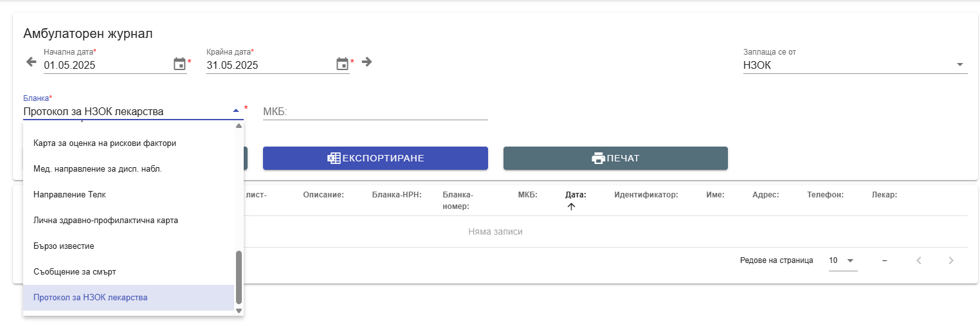Click the Бланка-НРН column header
The width and height of the screenshot is (980, 326).
tap(397, 195)
